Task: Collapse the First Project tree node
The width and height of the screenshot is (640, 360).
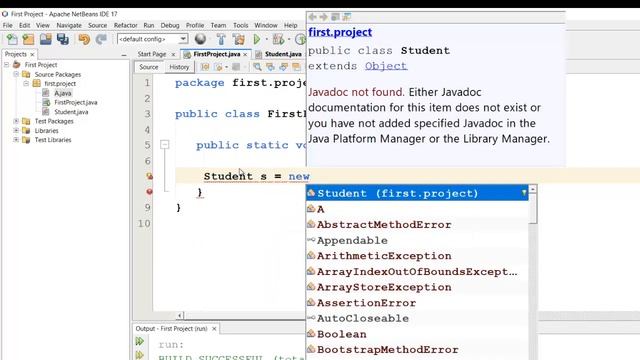Action: (7, 64)
